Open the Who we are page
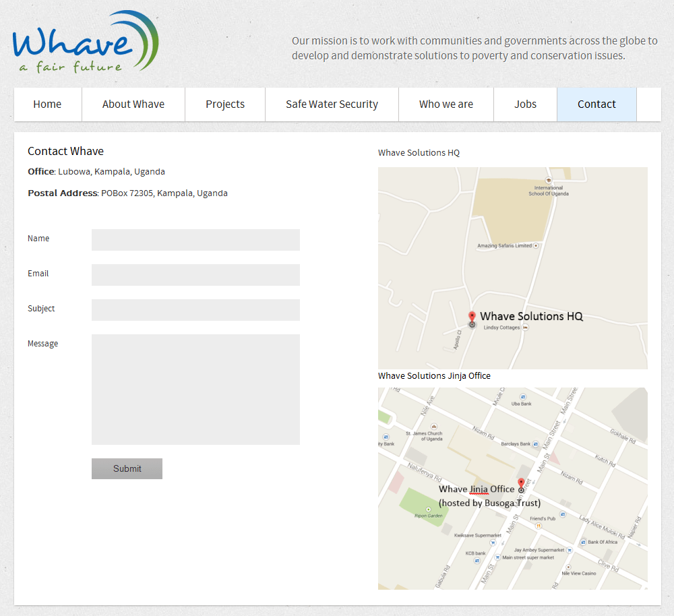 click(446, 104)
